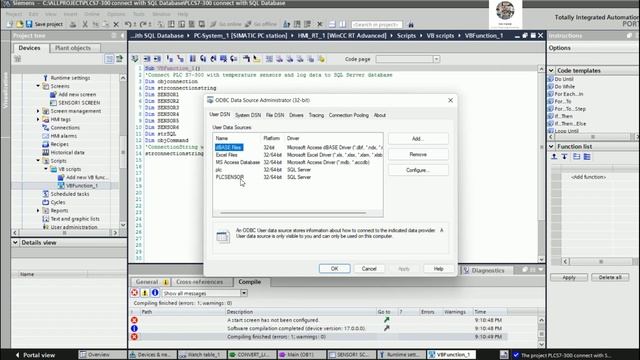
Task: Click the Search in project input field
Action: coord(377,24)
